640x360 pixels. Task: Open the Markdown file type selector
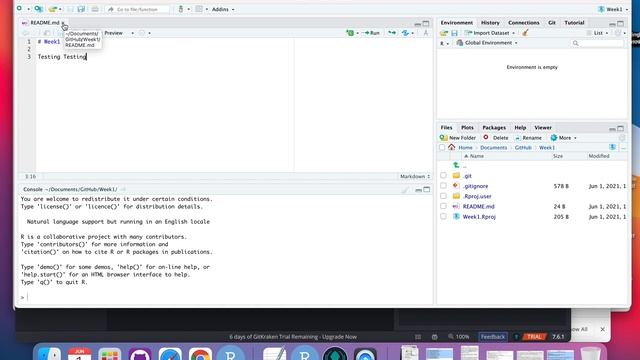[415, 176]
